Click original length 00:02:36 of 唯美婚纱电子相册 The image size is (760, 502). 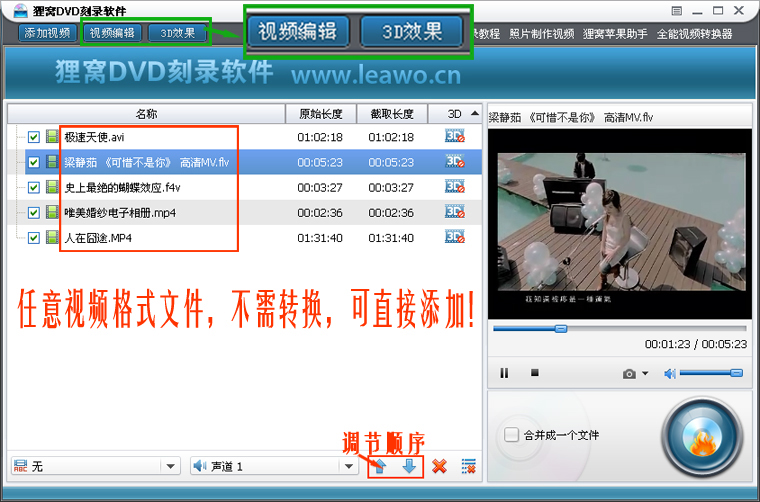click(320, 213)
